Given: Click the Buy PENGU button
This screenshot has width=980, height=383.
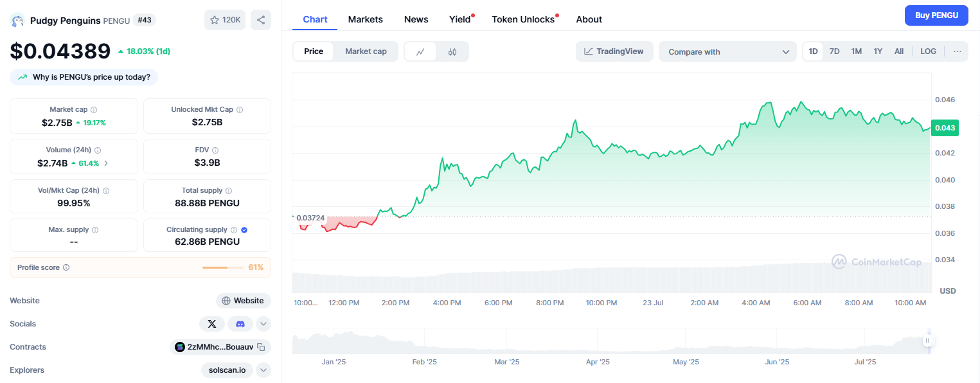Looking at the screenshot, I should tap(936, 15).
